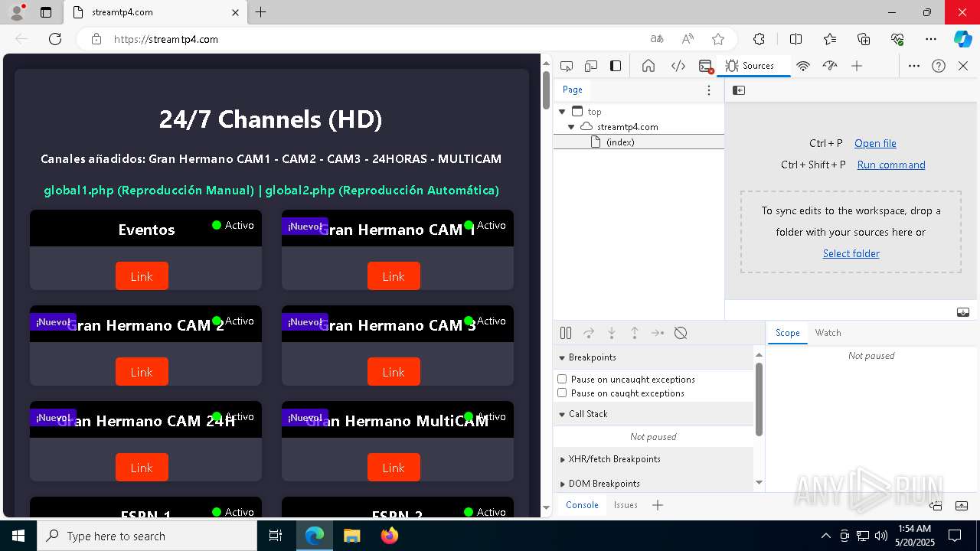This screenshot has height=551, width=980.
Task: Step over next function call
Action: pyautogui.click(x=589, y=333)
